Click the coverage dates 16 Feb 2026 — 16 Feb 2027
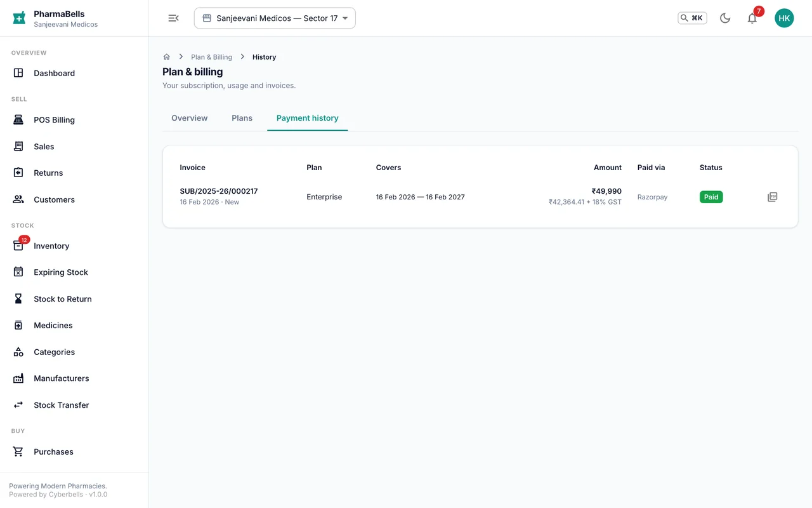 [420, 197]
